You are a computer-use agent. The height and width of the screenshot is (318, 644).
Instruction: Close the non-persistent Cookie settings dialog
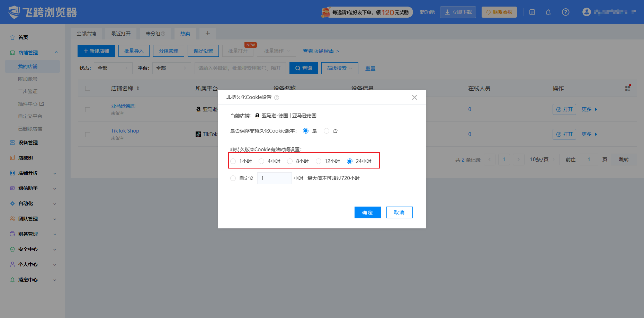(414, 97)
